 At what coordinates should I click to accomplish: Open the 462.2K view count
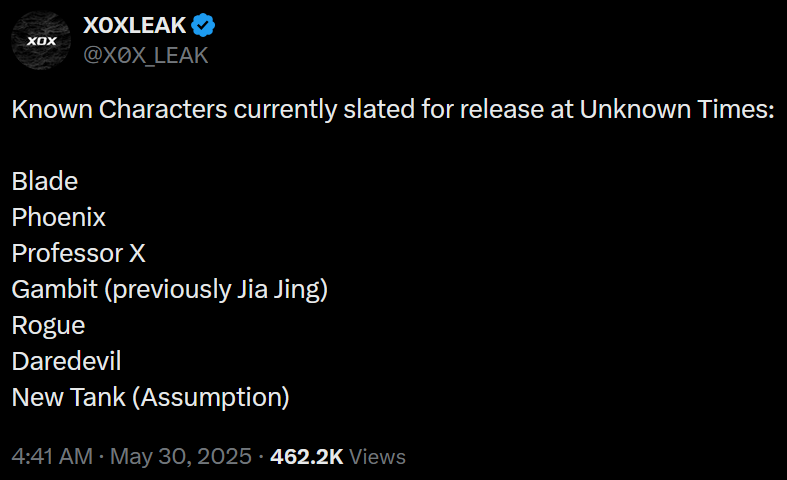[x=307, y=457]
